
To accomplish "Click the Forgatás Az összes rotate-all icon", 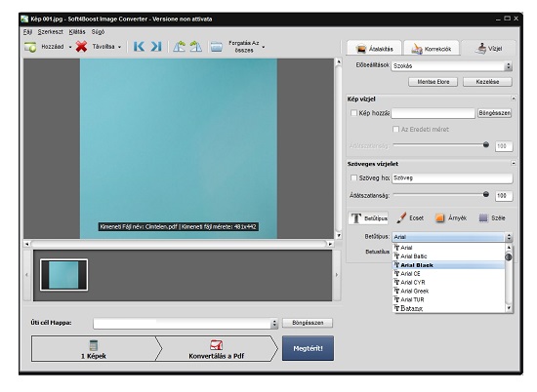I will pos(217,47).
